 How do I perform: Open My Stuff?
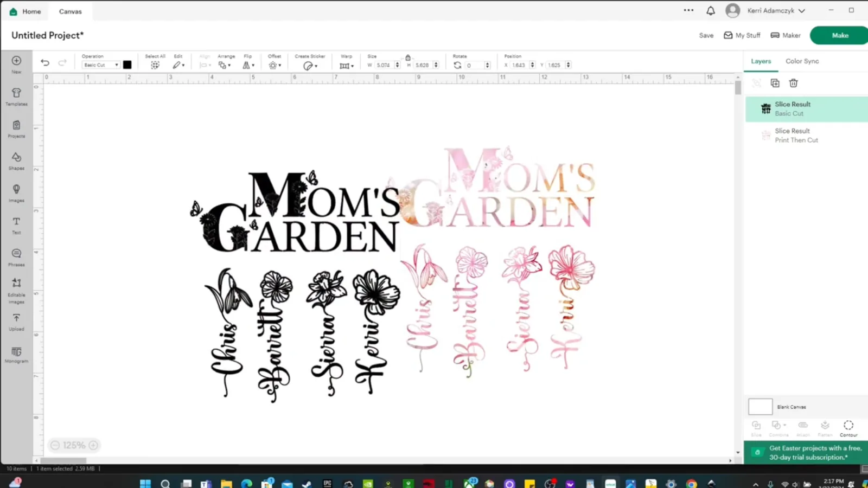(742, 35)
